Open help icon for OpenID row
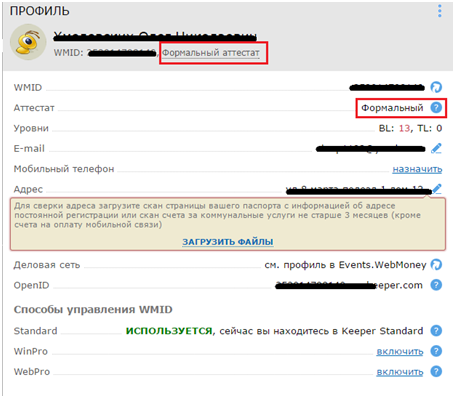This screenshot has width=455, height=398. [436, 285]
